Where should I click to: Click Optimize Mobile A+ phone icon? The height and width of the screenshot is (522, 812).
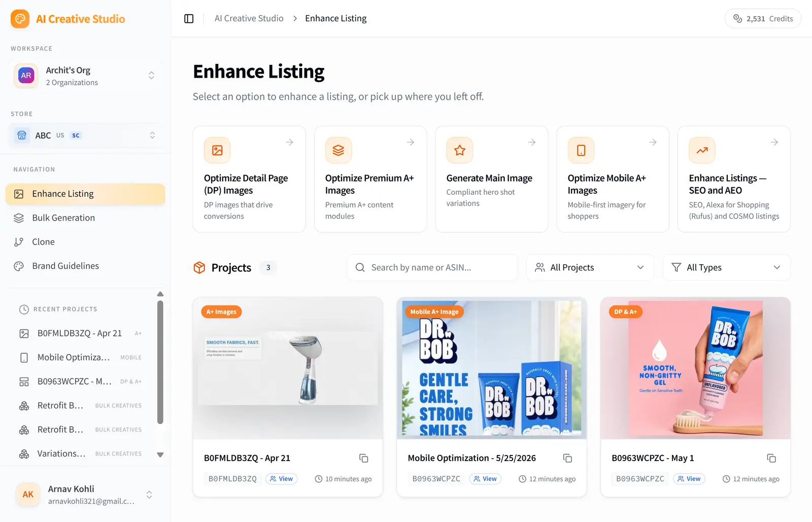click(581, 150)
